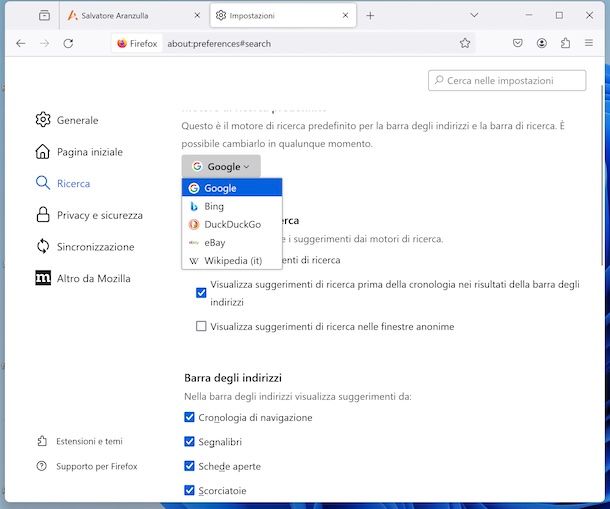Viewport: 610px width, 509px height.
Task: Click the Supporto help question icon
Action: 41,466
